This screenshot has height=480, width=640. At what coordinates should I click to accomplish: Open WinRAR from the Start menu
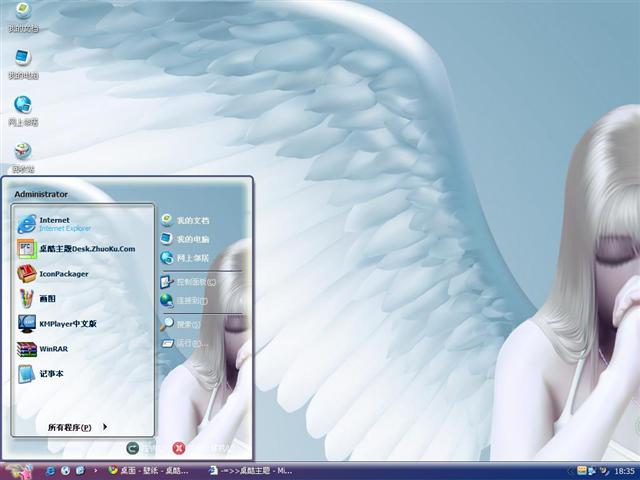pyautogui.click(x=52, y=349)
